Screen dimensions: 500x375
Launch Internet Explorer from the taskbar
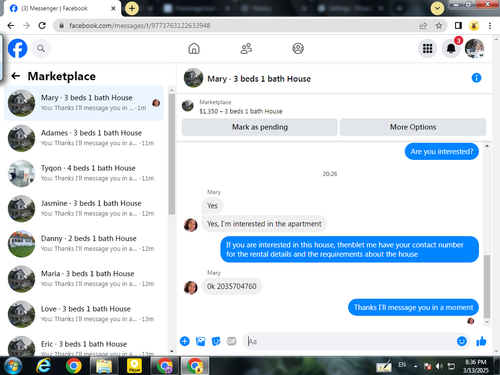click(x=44, y=366)
